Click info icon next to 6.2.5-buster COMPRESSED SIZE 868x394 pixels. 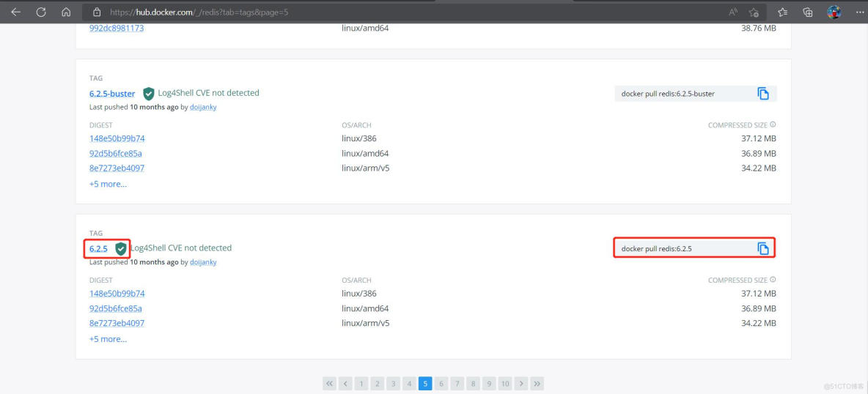coord(773,125)
